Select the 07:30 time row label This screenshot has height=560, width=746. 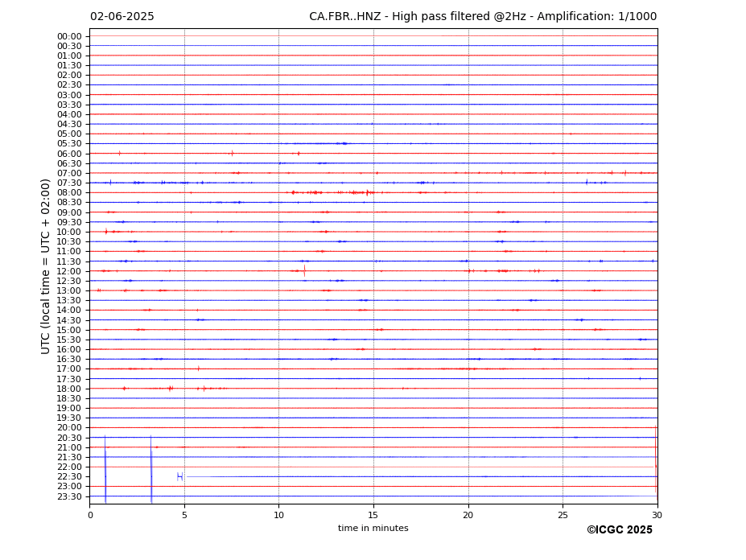click(69, 183)
